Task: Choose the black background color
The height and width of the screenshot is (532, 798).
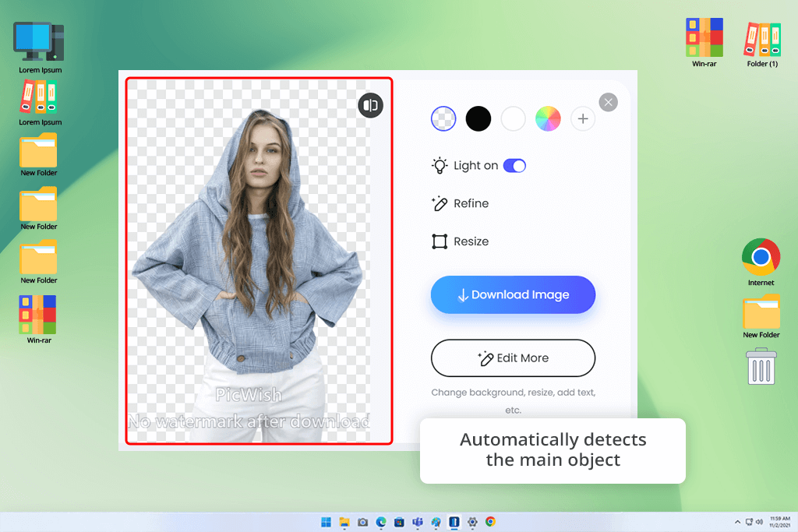Action: point(478,119)
